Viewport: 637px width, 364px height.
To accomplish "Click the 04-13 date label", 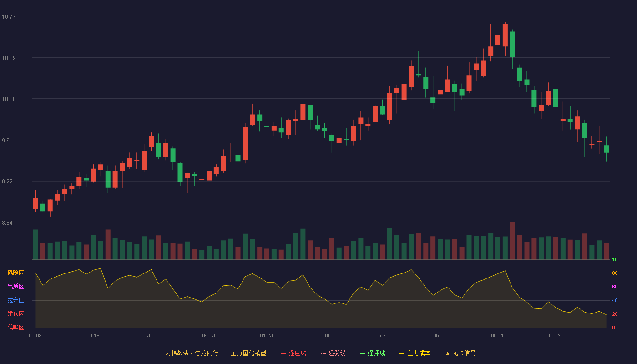I will tap(209, 335).
